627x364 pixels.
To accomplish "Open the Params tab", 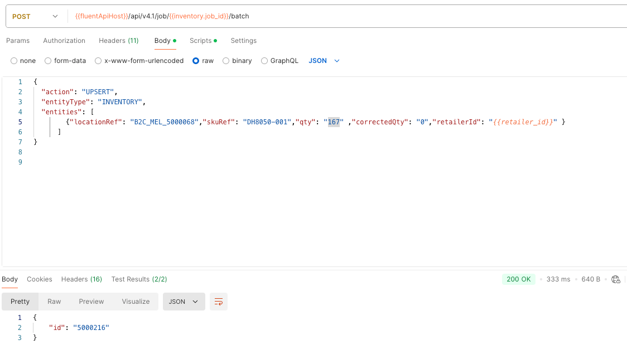I will [x=18, y=40].
